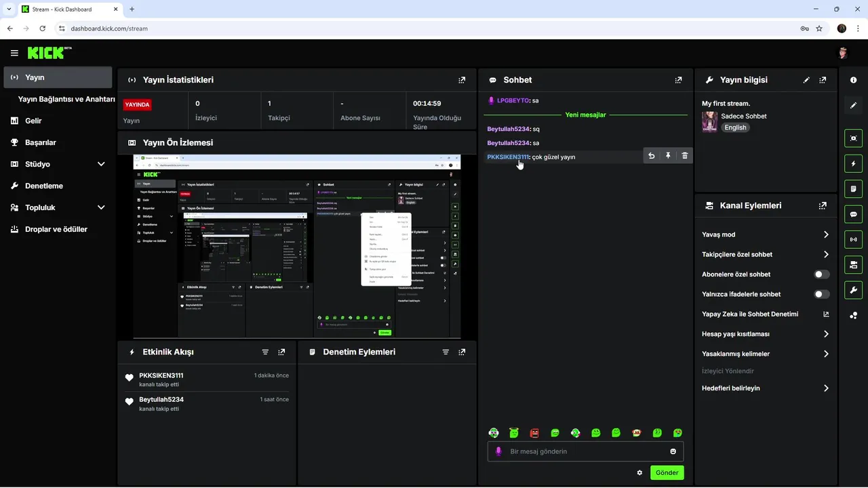Click the three-dots icon at bottom of right sidebar

click(x=854, y=316)
